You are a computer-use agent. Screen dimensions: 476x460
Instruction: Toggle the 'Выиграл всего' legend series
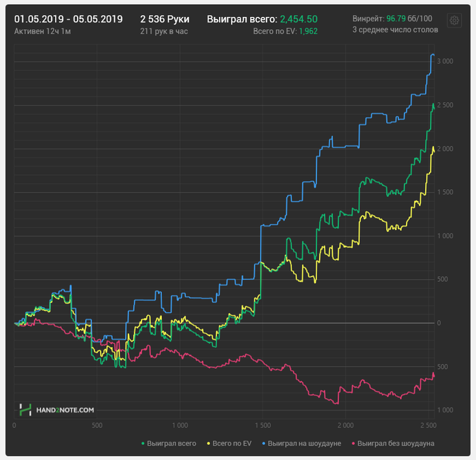click(169, 443)
